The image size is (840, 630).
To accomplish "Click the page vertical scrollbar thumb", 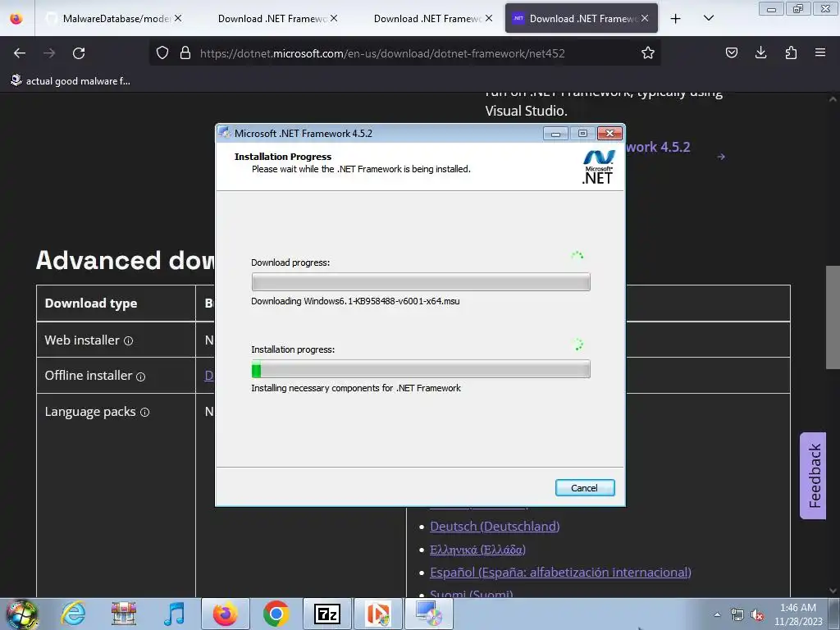I will coord(833,317).
